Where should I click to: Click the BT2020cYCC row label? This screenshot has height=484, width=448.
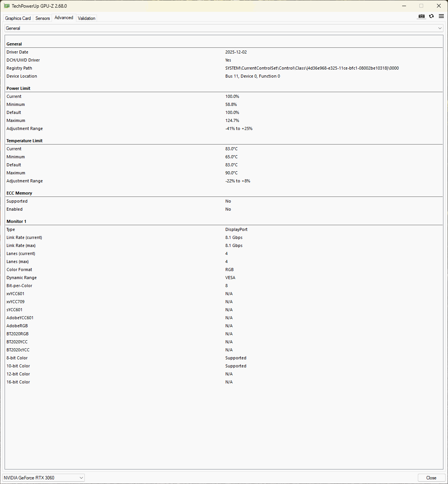click(x=18, y=350)
